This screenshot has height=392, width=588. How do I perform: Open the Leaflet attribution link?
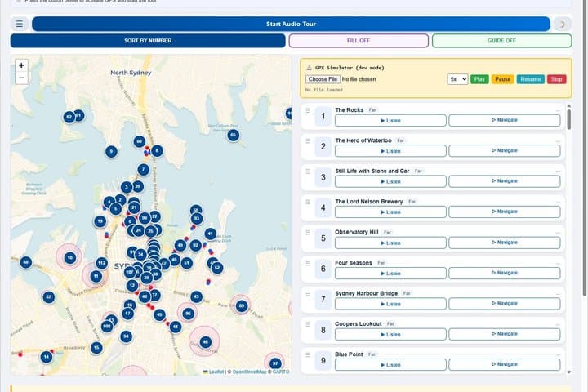(216, 372)
